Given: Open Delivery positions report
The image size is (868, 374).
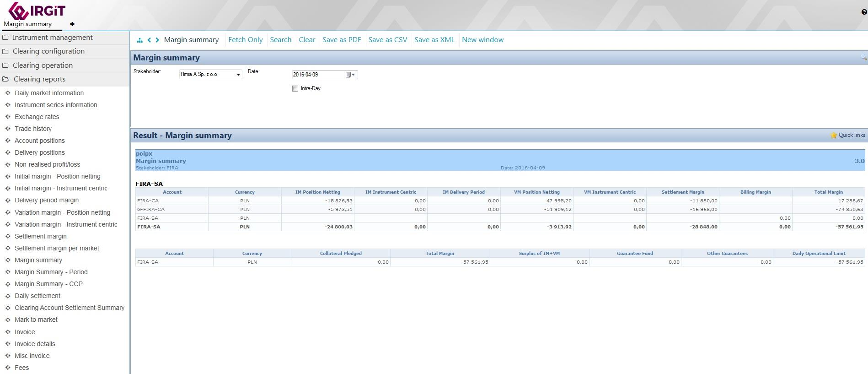Looking at the screenshot, I should (x=40, y=152).
